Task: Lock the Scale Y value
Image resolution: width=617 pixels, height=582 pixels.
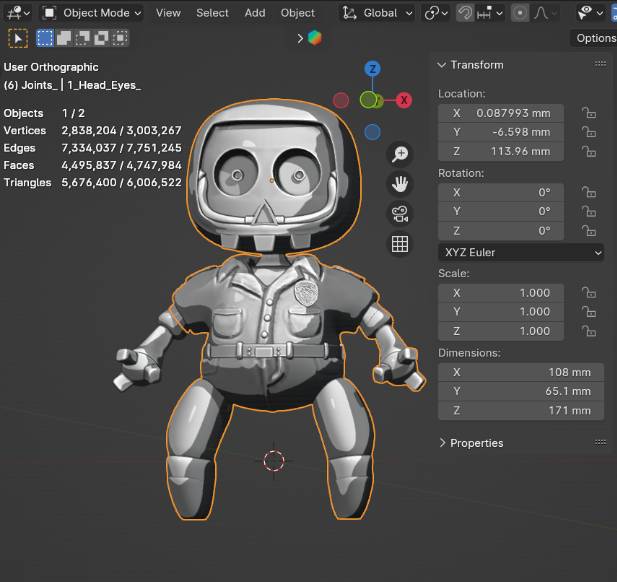Action: click(x=589, y=312)
